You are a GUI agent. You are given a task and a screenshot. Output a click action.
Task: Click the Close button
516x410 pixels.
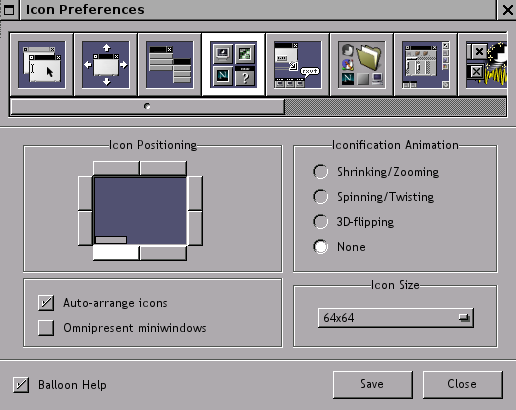463,384
